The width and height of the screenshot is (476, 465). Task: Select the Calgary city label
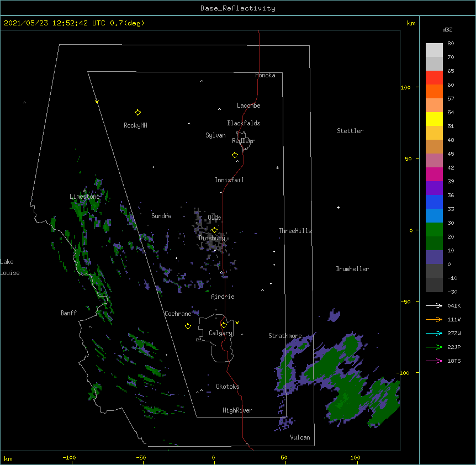(x=221, y=333)
